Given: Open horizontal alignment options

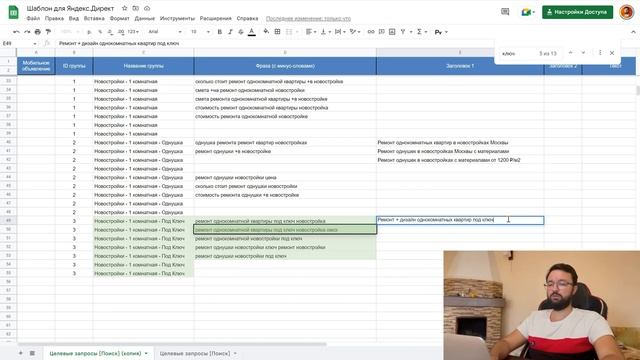Looking at the screenshot, I should 311,32.
